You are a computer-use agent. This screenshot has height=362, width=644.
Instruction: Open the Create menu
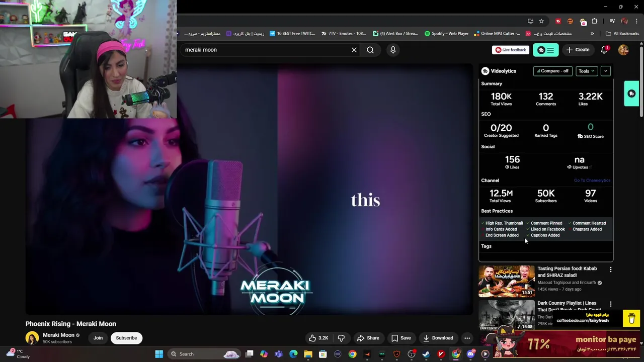coord(578,50)
